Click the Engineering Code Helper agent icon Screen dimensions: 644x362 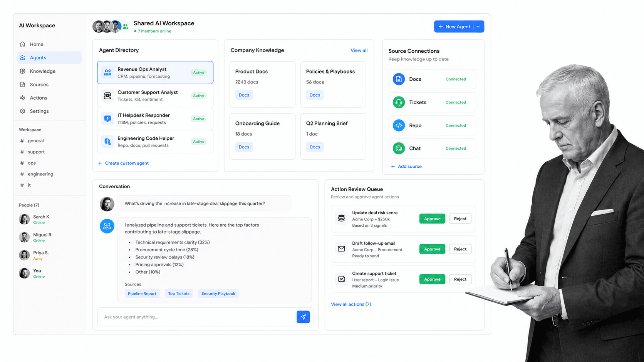(107, 142)
